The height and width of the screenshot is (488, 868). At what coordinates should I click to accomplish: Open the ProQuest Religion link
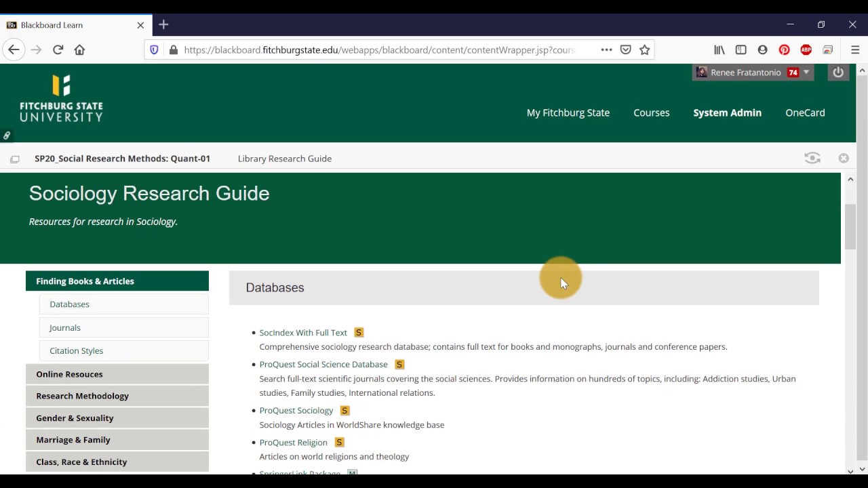tap(293, 443)
